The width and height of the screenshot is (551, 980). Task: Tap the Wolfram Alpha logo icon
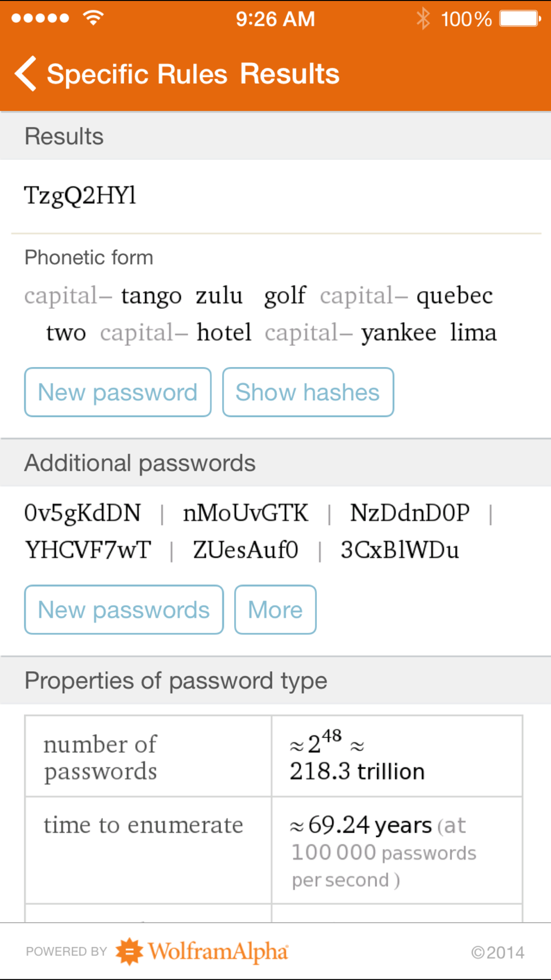coord(129,951)
